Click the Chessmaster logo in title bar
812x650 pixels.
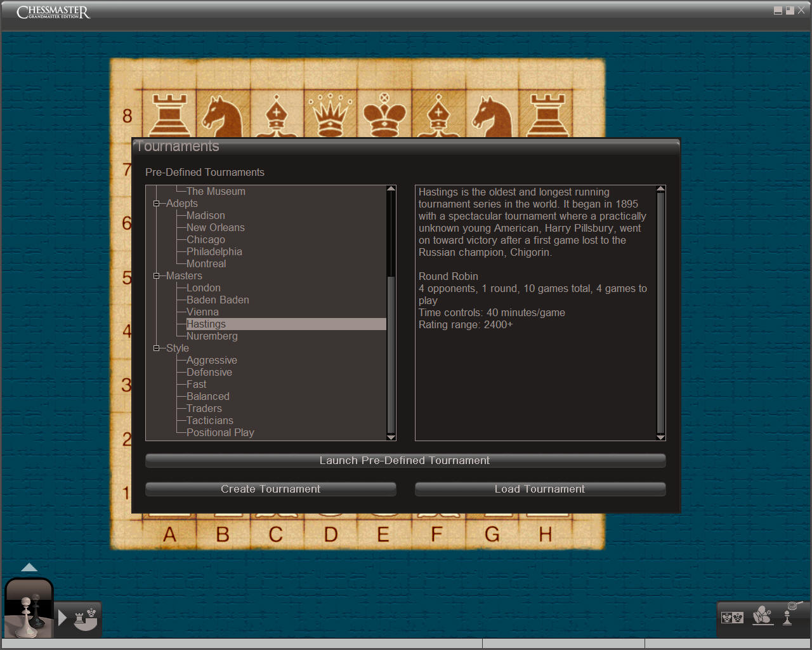[53, 12]
